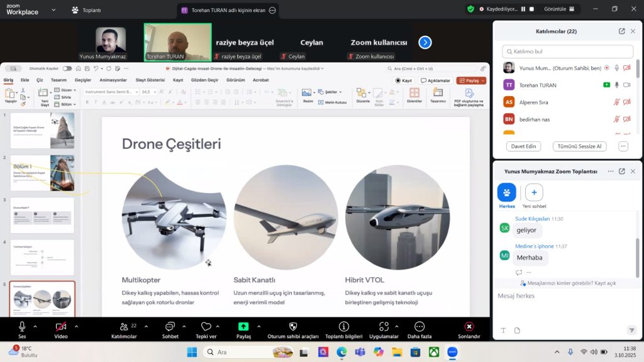
Task: Expand the arrow next to Uygulamalar
Action: (x=396, y=326)
